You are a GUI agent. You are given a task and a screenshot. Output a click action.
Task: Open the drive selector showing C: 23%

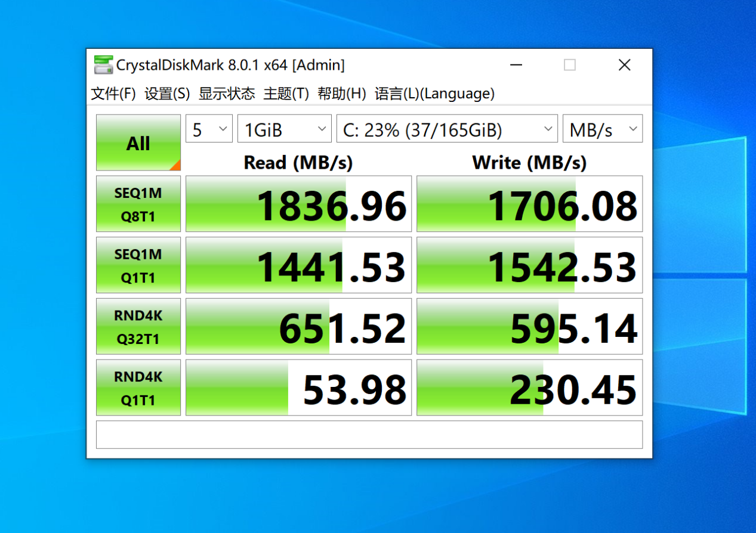[x=447, y=129]
